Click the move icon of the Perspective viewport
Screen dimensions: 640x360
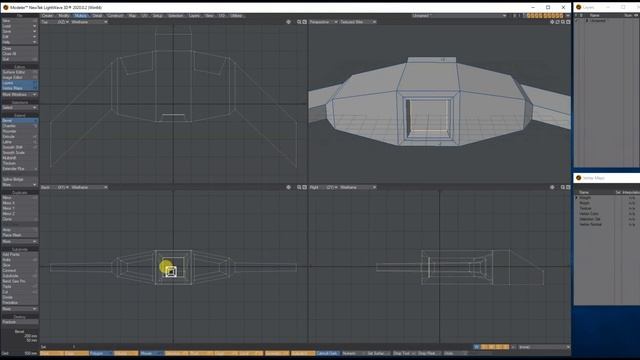coord(552,22)
